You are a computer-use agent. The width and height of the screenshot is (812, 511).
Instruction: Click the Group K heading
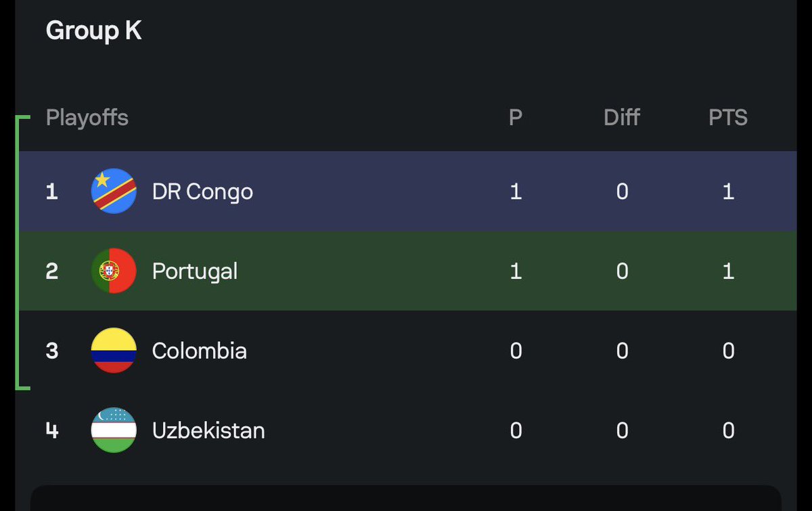pyautogui.click(x=94, y=31)
